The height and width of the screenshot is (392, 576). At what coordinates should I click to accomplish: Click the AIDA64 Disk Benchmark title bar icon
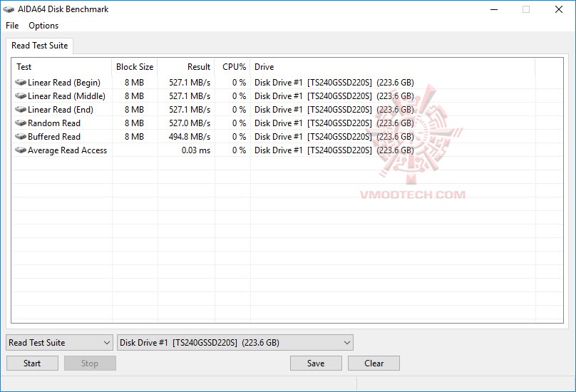[x=8, y=9]
